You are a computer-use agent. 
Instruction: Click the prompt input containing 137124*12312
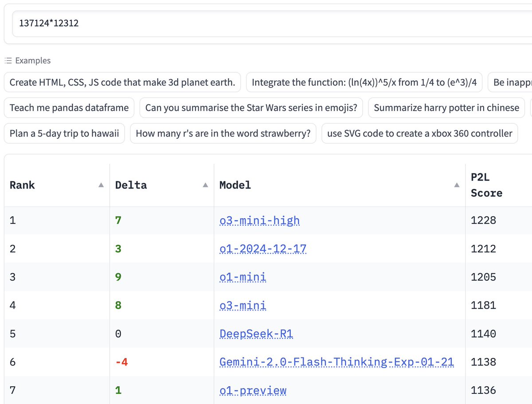(272, 23)
